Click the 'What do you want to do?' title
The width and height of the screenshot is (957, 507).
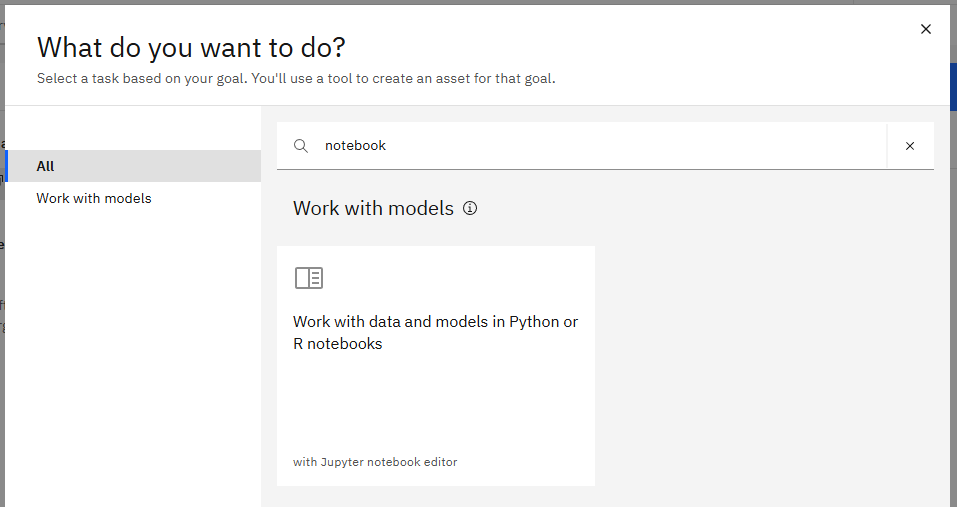(191, 48)
